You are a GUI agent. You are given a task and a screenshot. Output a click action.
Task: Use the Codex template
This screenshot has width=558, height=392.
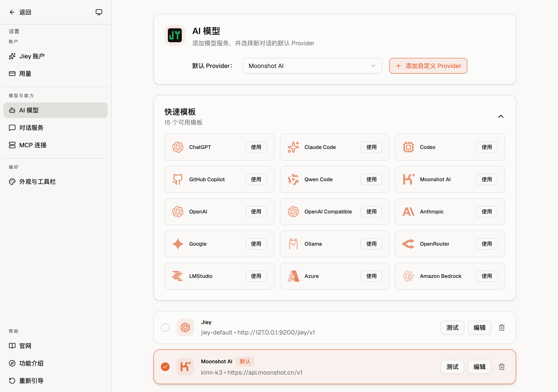click(x=487, y=147)
